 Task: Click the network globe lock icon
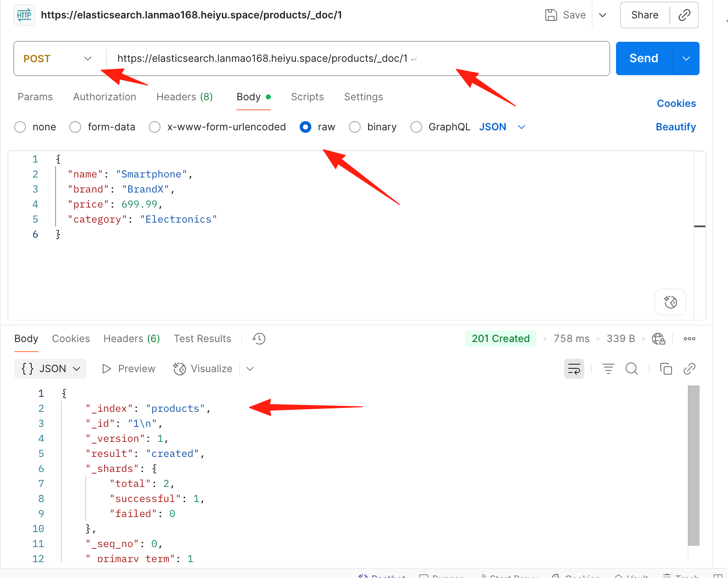659,339
